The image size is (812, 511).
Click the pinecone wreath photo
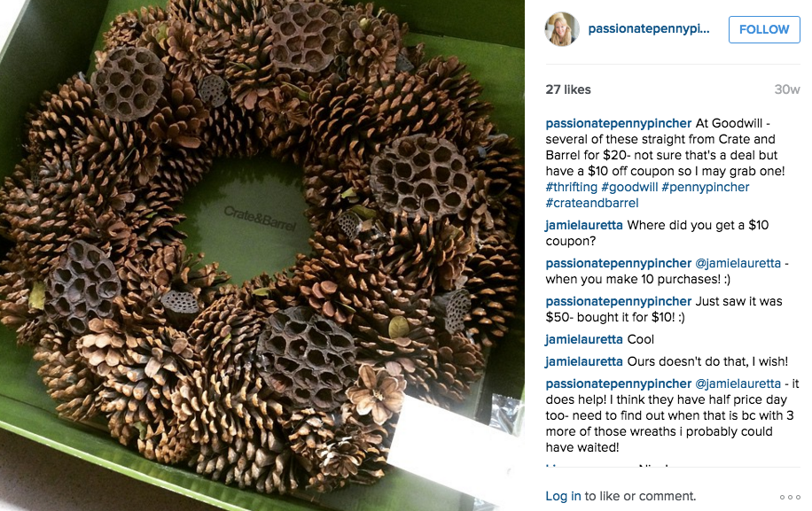click(262, 255)
